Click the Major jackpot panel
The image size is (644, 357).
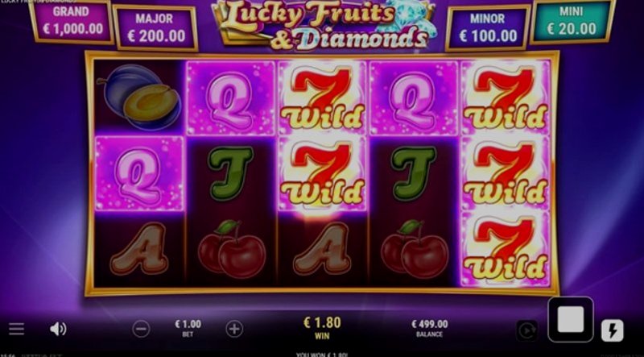[155, 28]
